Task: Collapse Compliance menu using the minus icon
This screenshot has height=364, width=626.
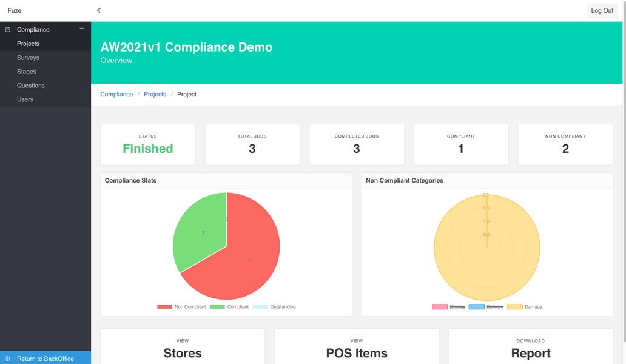Action: (x=82, y=29)
